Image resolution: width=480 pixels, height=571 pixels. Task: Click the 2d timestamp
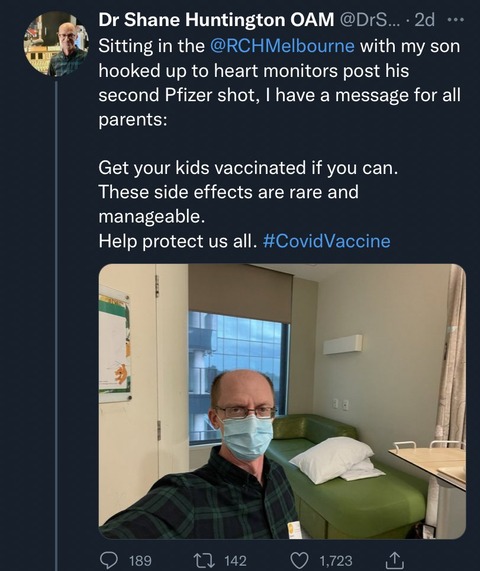[x=425, y=20]
